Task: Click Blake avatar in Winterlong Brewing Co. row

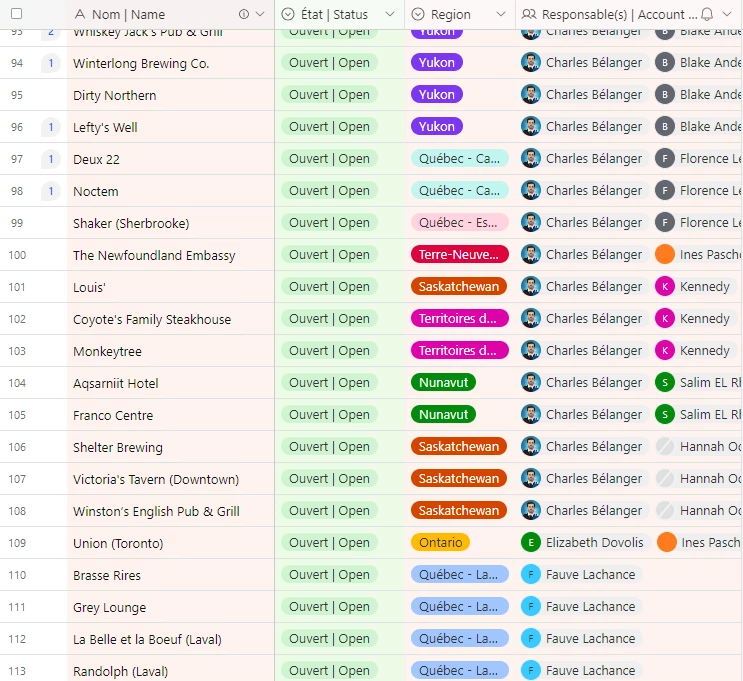Action: pyautogui.click(x=665, y=63)
